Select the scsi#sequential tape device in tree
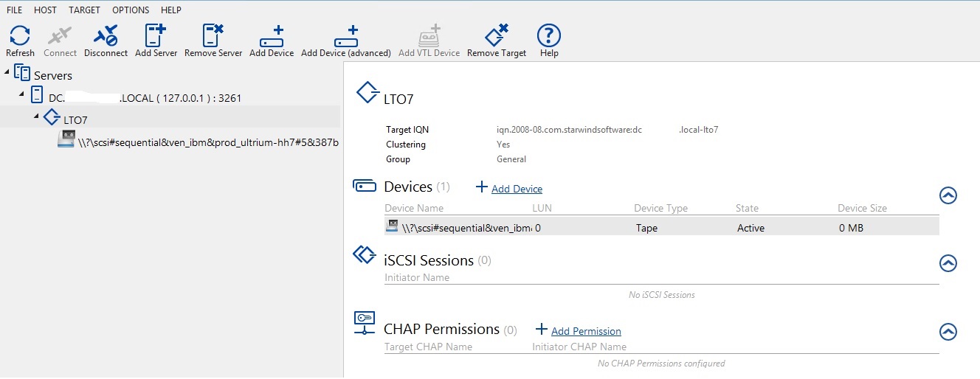Image resolution: width=980 pixels, height=379 pixels. click(208, 142)
